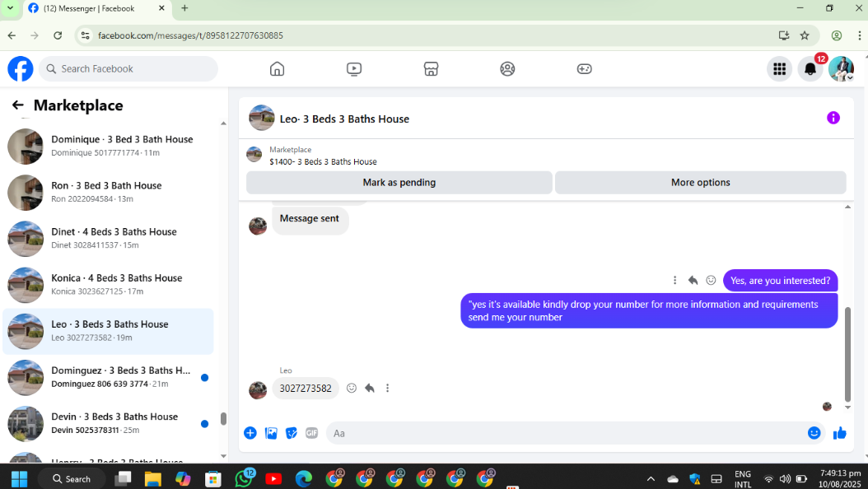The height and width of the screenshot is (489, 868).
Task: Open the notifications bell with 12 badge
Action: pos(810,69)
